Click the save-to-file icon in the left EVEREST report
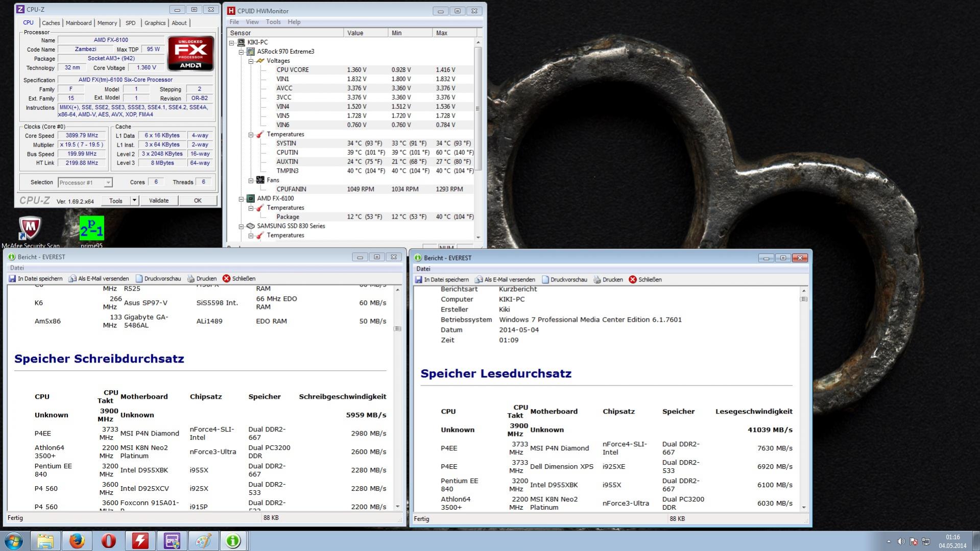 (12, 279)
